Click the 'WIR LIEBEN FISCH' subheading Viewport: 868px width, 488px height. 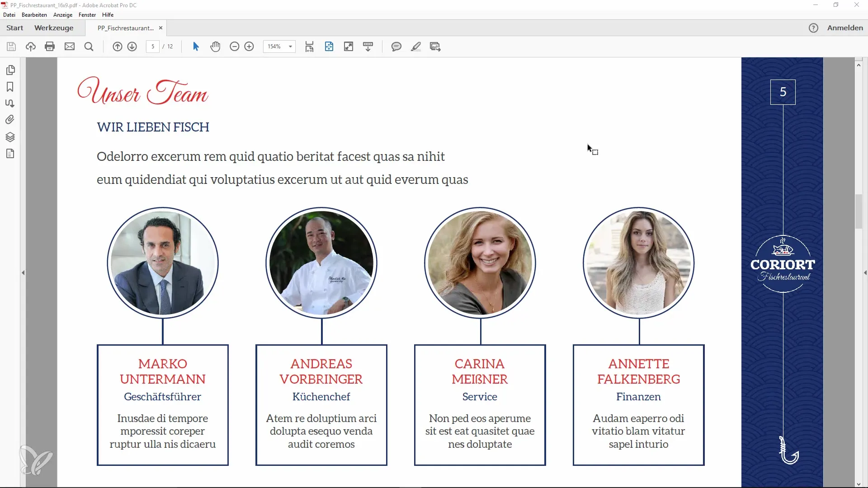pyautogui.click(x=153, y=127)
